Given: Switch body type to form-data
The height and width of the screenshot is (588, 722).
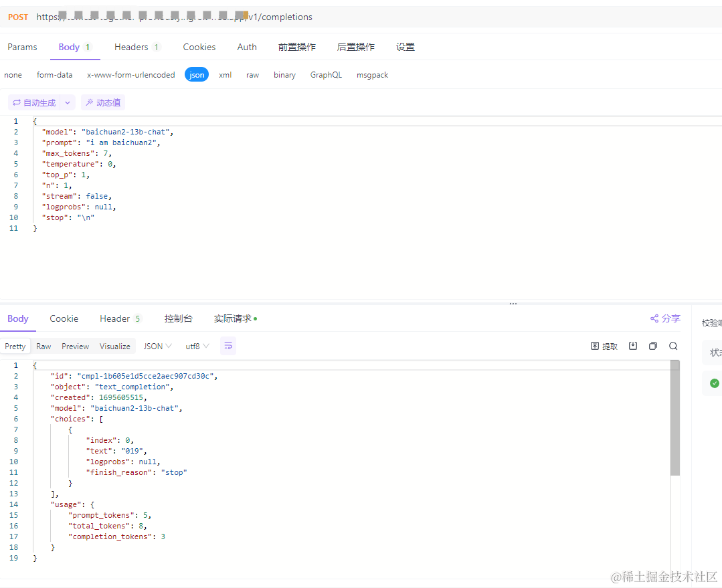Looking at the screenshot, I should 54,74.
